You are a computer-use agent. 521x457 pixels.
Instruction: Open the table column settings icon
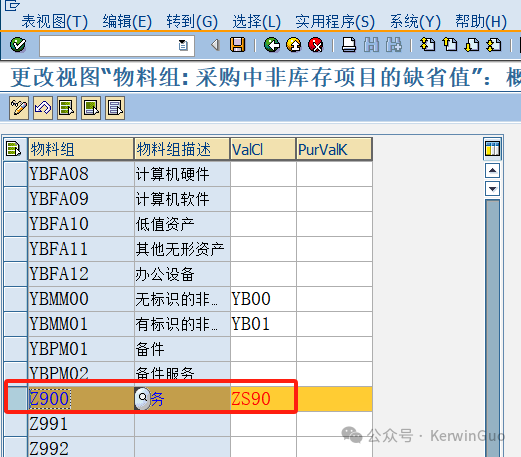[492, 148]
